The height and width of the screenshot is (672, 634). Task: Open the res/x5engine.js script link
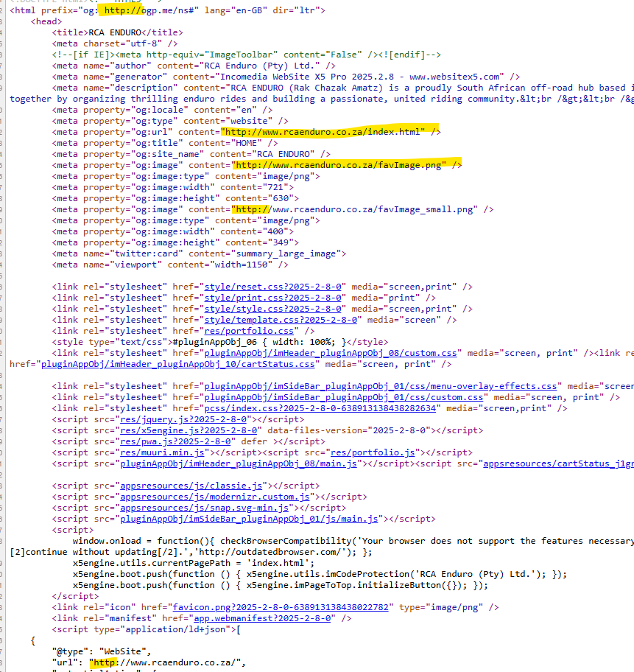pyautogui.click(x=189, y=431)
